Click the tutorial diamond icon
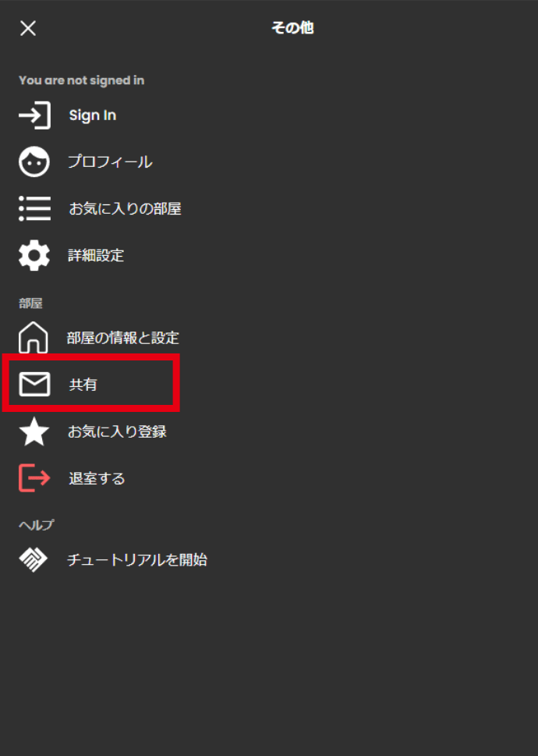The image size is (538, 756). [x=33, y=559]
